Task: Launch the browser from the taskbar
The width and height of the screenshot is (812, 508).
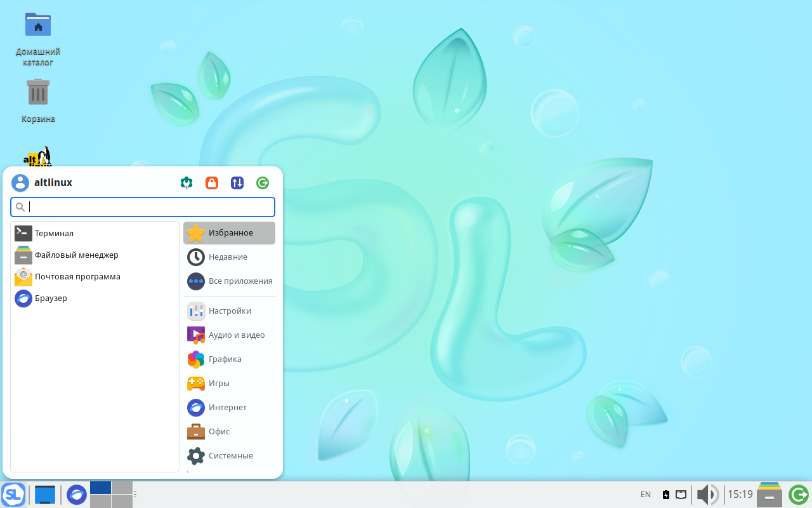Action: pyautogui.click(x=76, y=494)
